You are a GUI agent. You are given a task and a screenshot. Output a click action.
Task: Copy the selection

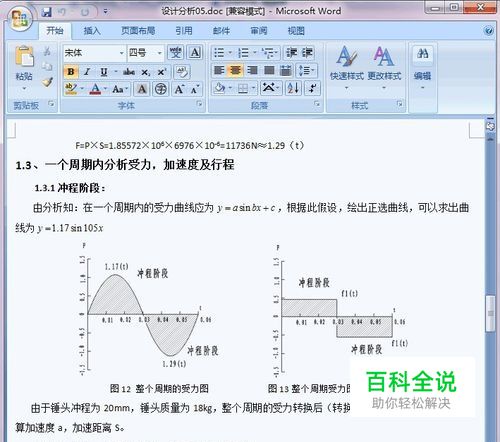[47, 66]
